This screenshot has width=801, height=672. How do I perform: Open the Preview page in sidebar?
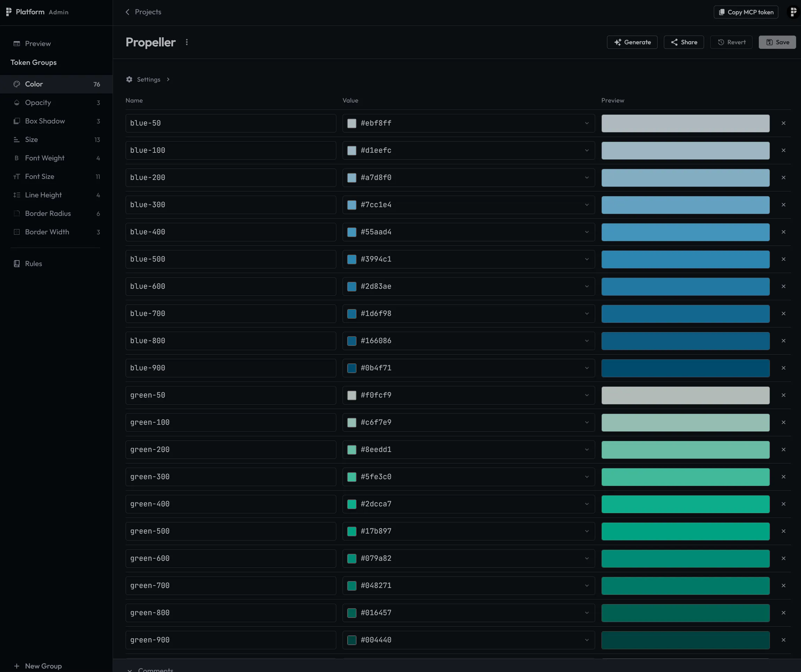pyautogui.click(x=57, y=44)
